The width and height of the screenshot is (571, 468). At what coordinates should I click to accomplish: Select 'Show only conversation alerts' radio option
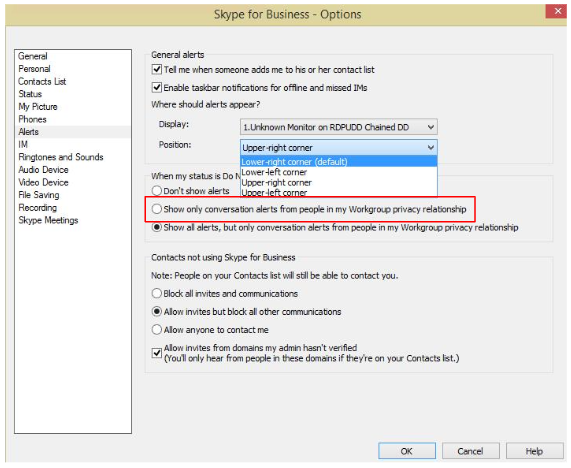(x=157, y=209)
